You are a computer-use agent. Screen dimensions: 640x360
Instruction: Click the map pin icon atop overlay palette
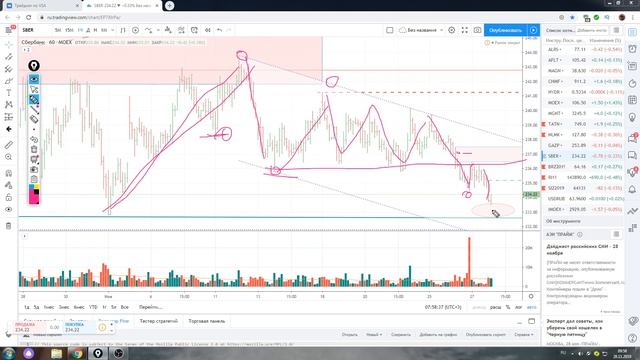tap(34, 65)
